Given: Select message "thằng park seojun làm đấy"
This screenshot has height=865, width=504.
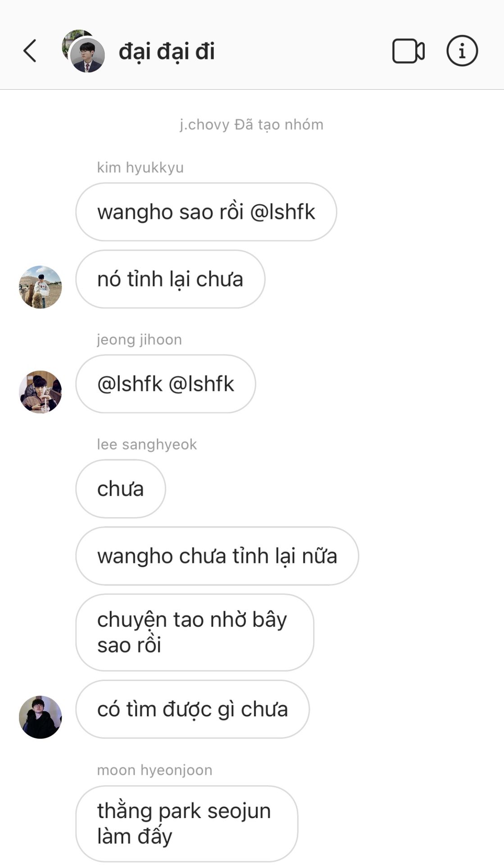Looking at the screenshot, I should [187, 824].
